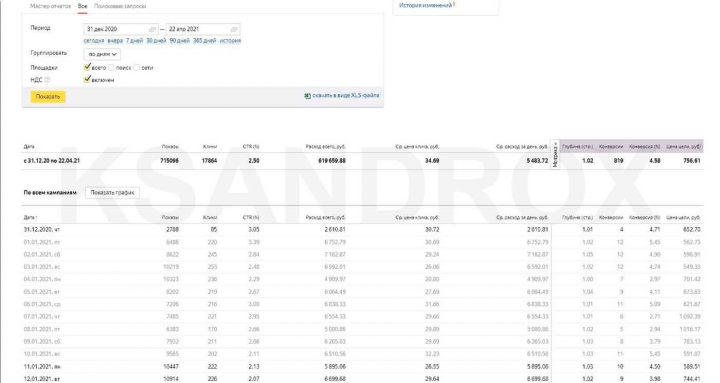Select the 07.01.2021 date row
Image resolution: width=720 pixels, height=383 pixels.
click(x=363, y=316)
